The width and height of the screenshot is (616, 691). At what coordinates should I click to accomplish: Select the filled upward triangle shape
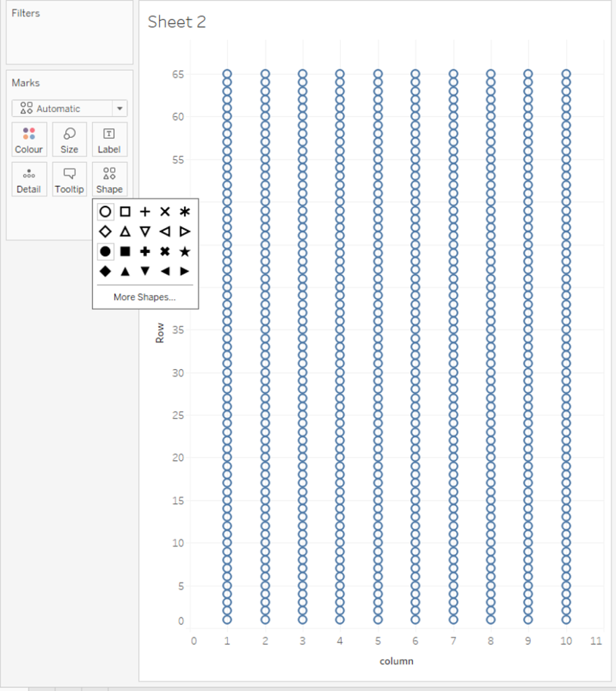click(125, 271)
